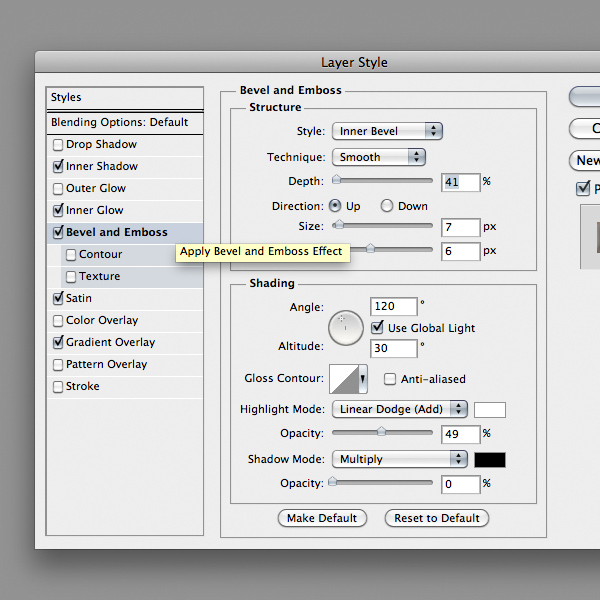600x600 pixels.
Task: Click the Depth percent input field
Action: click(x=460, y=182)
